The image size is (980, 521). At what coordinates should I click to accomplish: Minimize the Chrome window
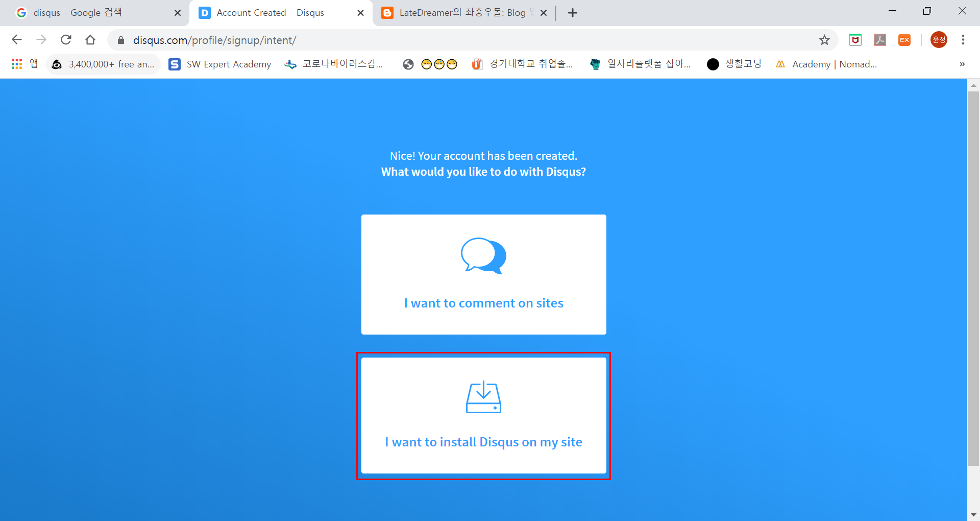(892, 11)
